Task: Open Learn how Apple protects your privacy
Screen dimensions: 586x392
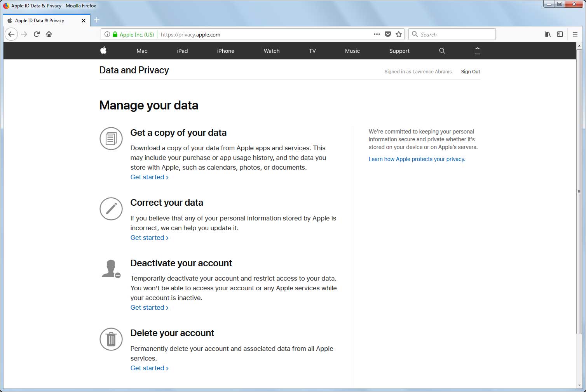Action: [417, 159]
